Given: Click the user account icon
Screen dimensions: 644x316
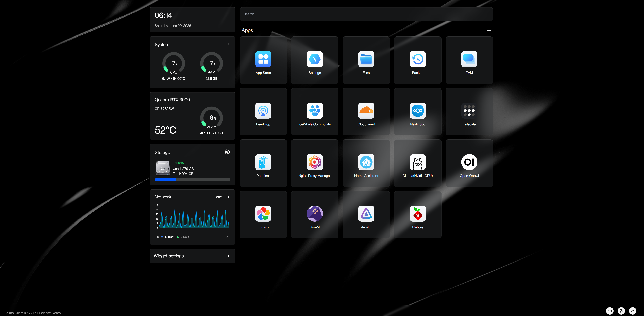Looking at the screenshot, I should point(633,311).
